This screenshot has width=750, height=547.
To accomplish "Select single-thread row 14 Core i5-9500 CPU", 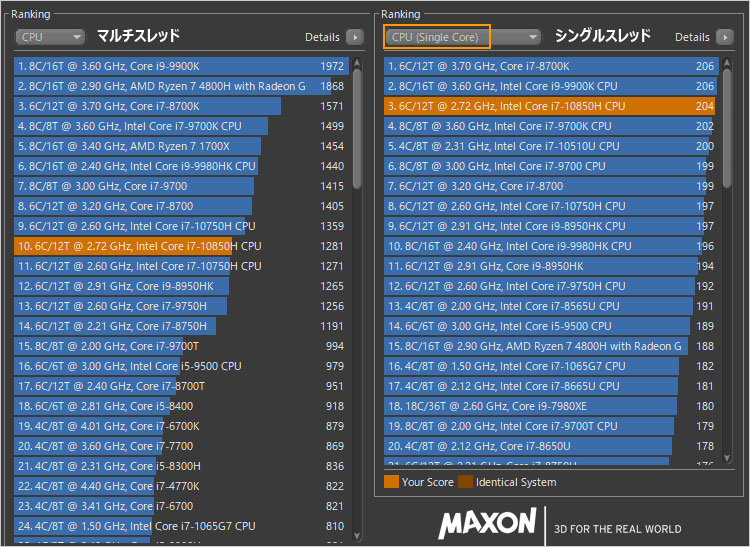I will tap(551, 326).
